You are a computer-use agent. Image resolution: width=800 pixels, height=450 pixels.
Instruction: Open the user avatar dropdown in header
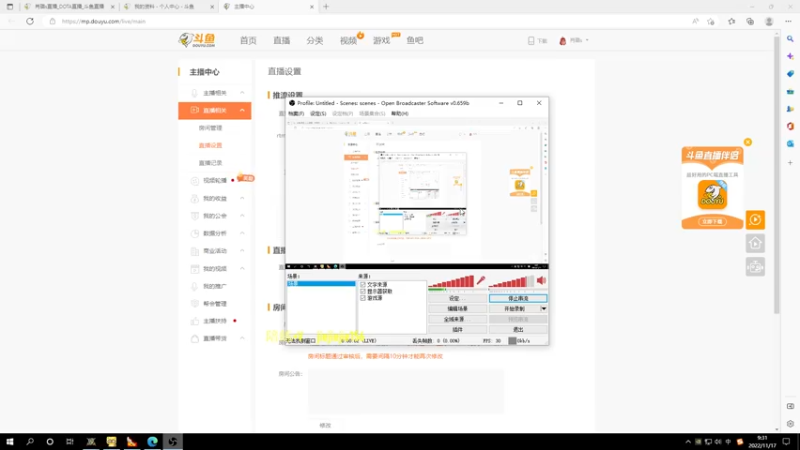coord(573,40)
